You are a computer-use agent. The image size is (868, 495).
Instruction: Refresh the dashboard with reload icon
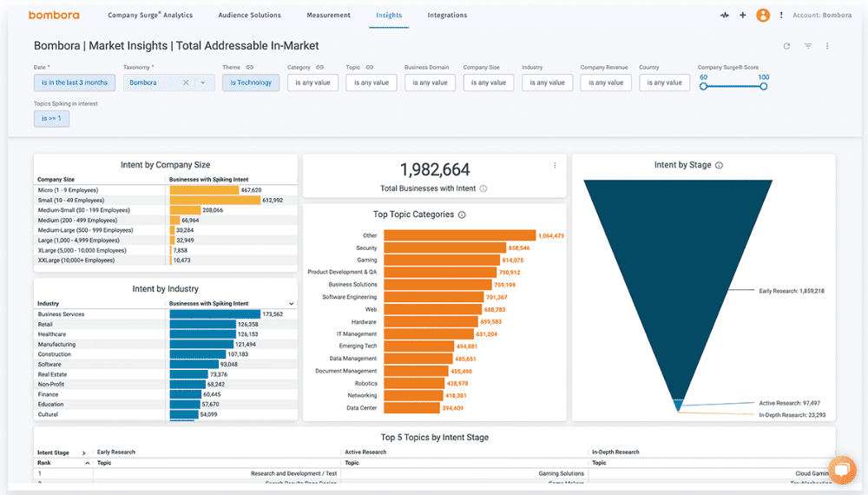coord(786,46)
